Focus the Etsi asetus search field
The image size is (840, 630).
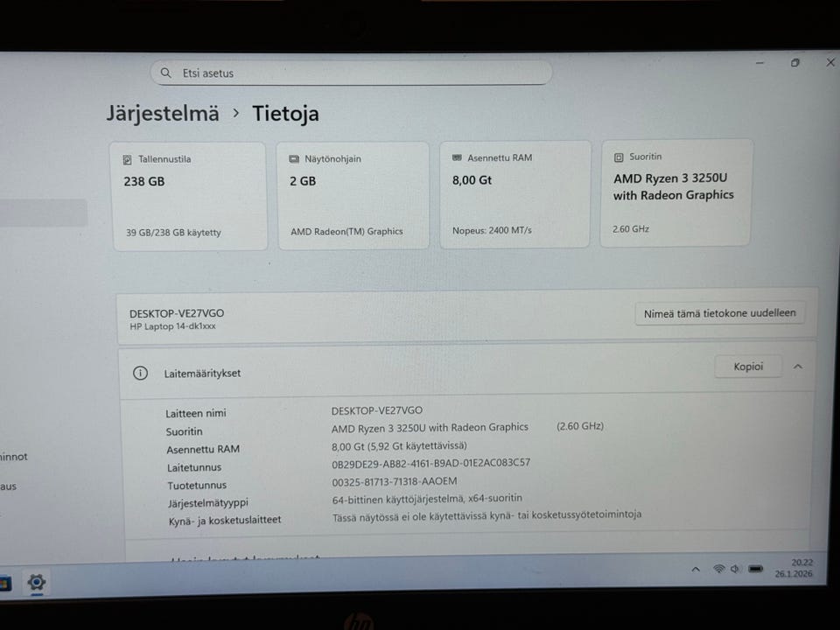(351, 73)
